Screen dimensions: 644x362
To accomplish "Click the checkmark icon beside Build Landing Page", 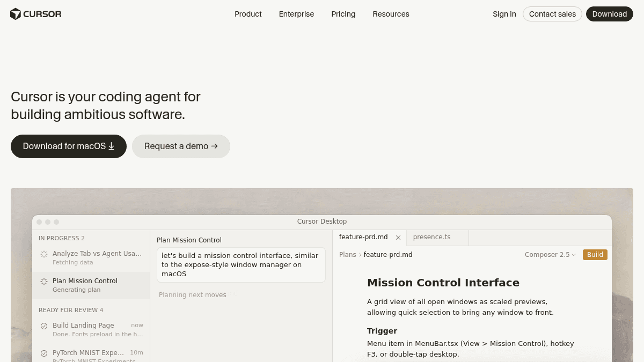I will (x=44, y=326).
